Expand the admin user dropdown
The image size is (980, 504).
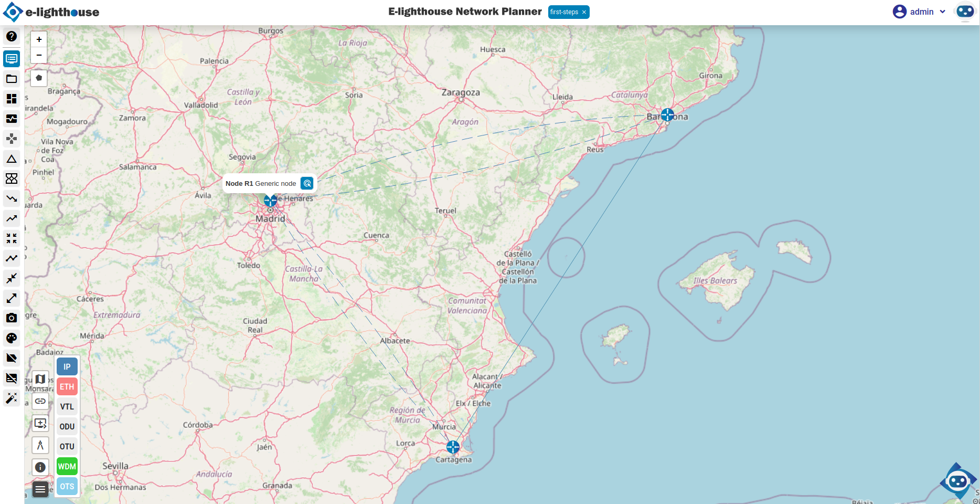920,12
